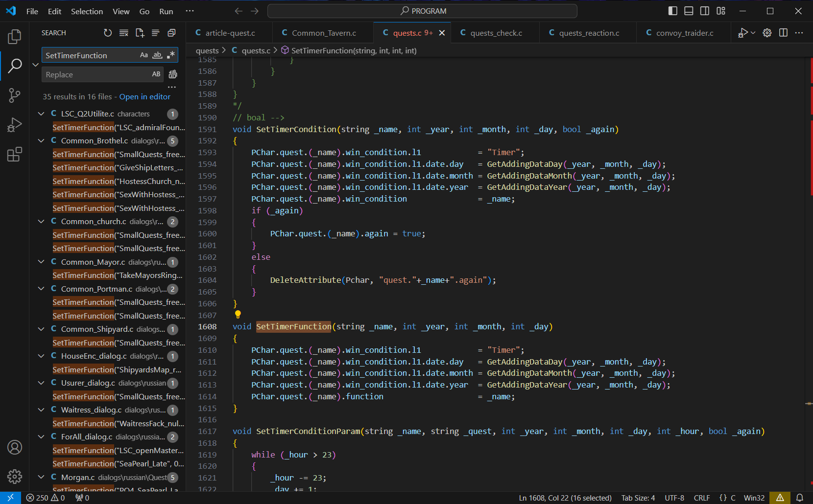
Task: Toggle Match Case in search box
Action: click(144, 55)
